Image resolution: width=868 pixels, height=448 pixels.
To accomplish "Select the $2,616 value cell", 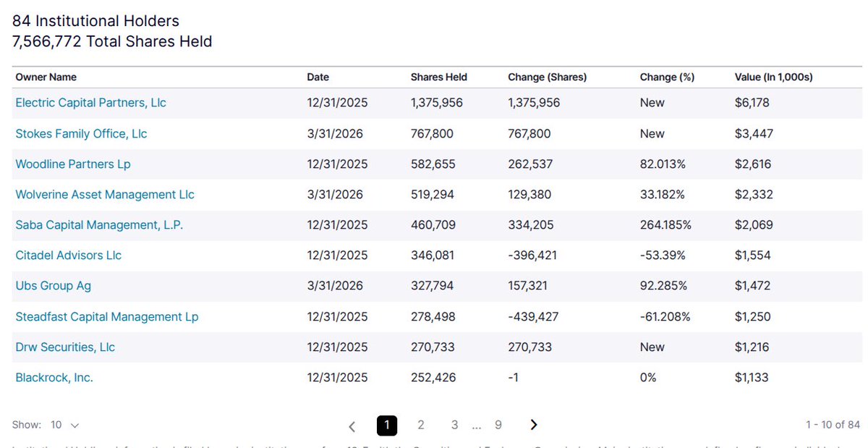I will point(752,164).
